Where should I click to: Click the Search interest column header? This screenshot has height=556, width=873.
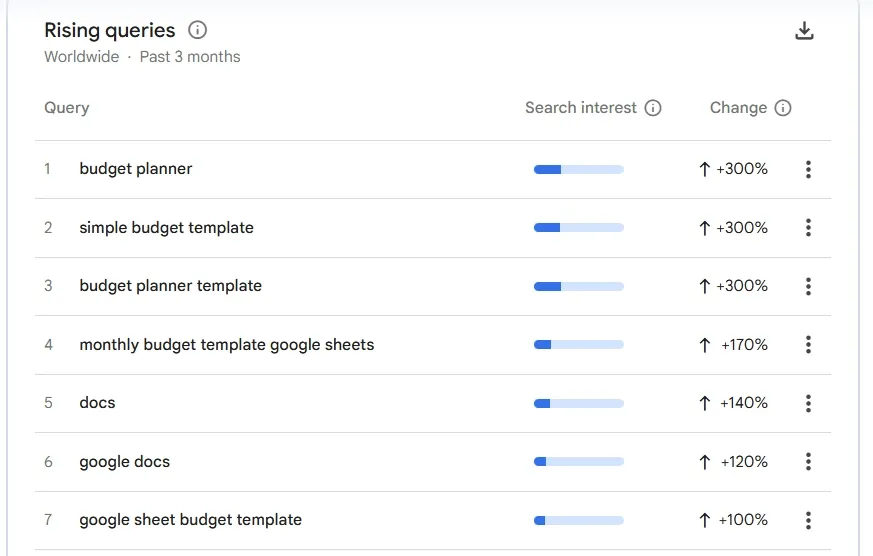coord(581,107)
